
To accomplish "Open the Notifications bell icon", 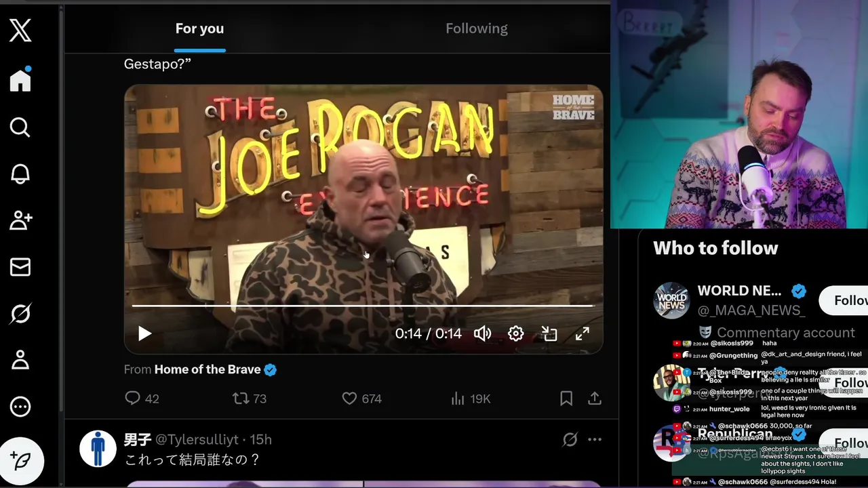I will pos(20,174).
